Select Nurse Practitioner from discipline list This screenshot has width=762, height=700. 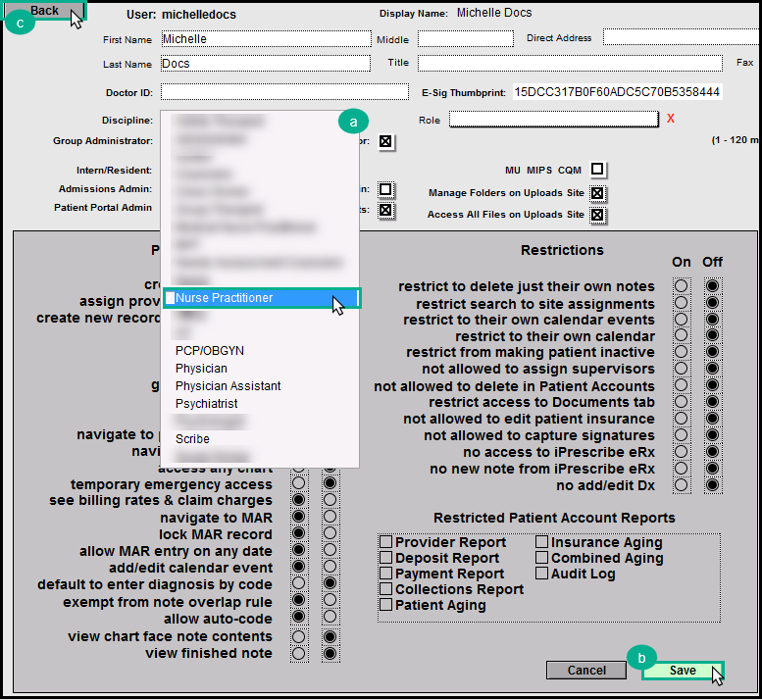coord(224,298)
